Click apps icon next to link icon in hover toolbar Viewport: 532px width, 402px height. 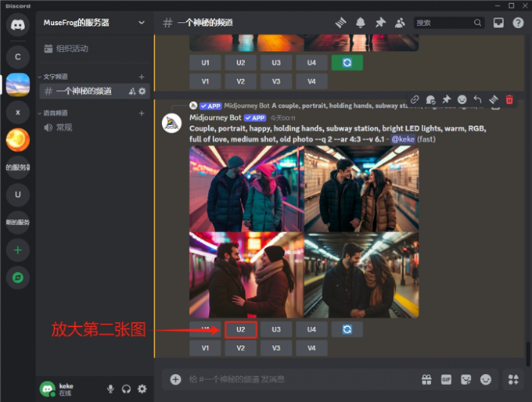[x=430, y=99]
